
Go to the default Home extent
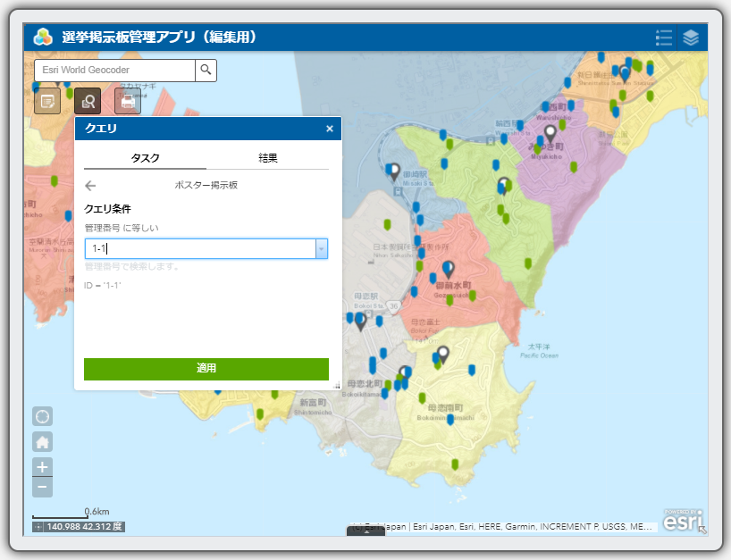coord(42,441)
